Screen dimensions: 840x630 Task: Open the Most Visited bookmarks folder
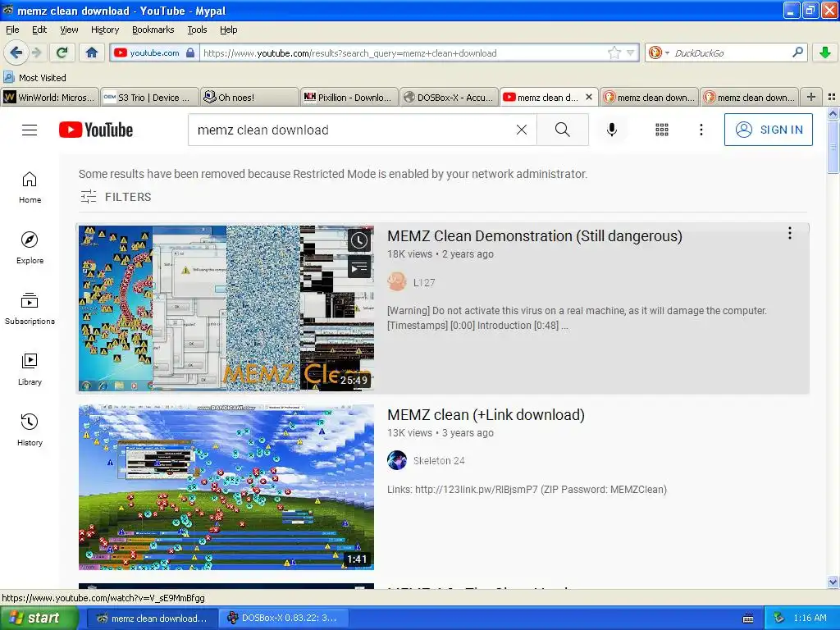(x=34, y=78)
